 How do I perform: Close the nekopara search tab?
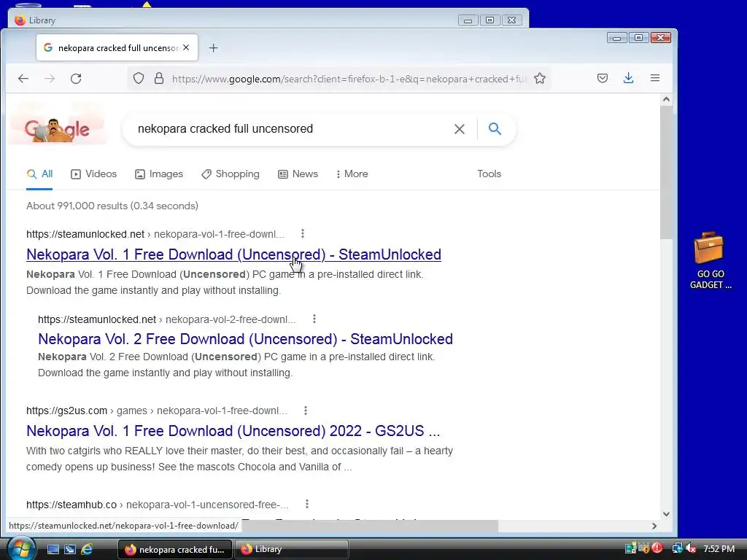(x=186, y=47)
